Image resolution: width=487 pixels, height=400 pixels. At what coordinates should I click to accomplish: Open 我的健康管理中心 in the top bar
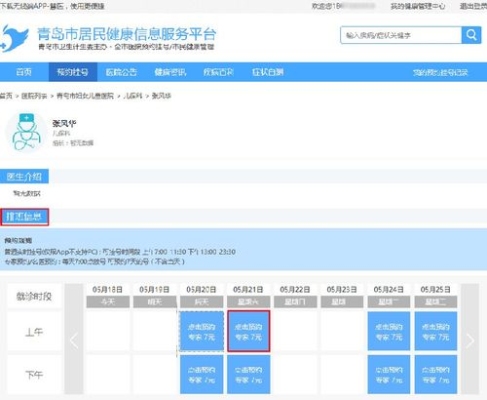point(418,6)
